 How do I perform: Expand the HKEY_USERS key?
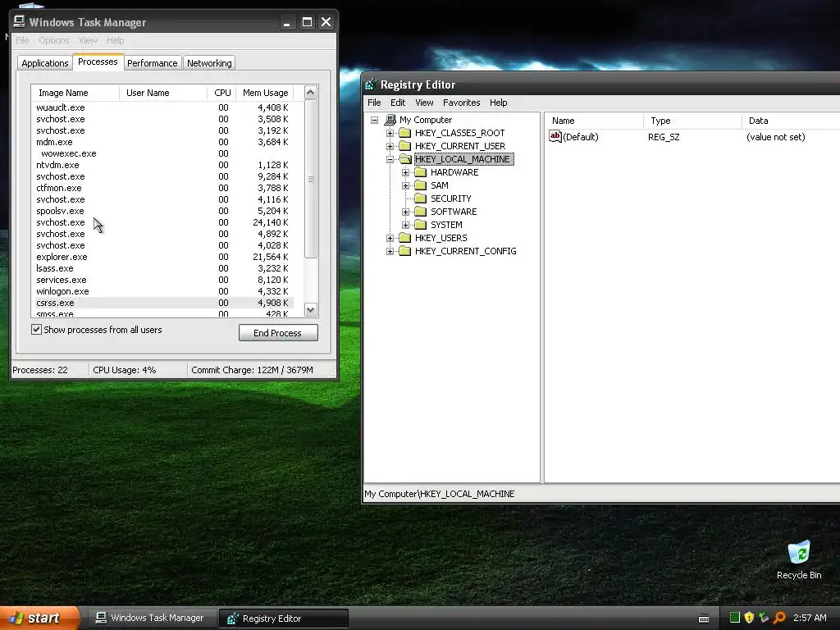(390, 238)
